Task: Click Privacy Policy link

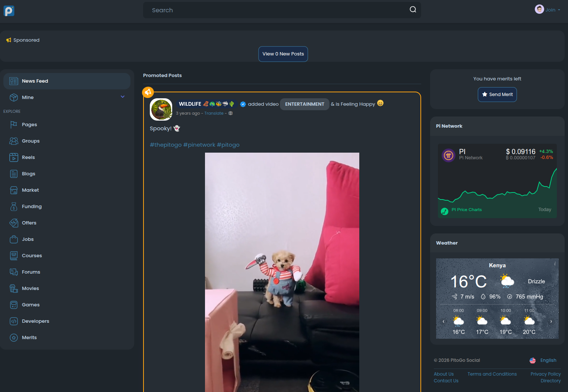Action: (546, 374)
